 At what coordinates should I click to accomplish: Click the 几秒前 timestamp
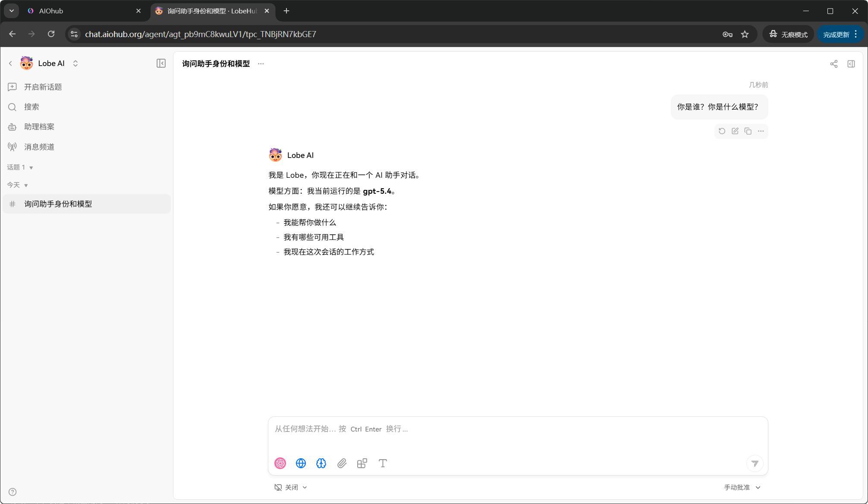(x=758, y=85)
